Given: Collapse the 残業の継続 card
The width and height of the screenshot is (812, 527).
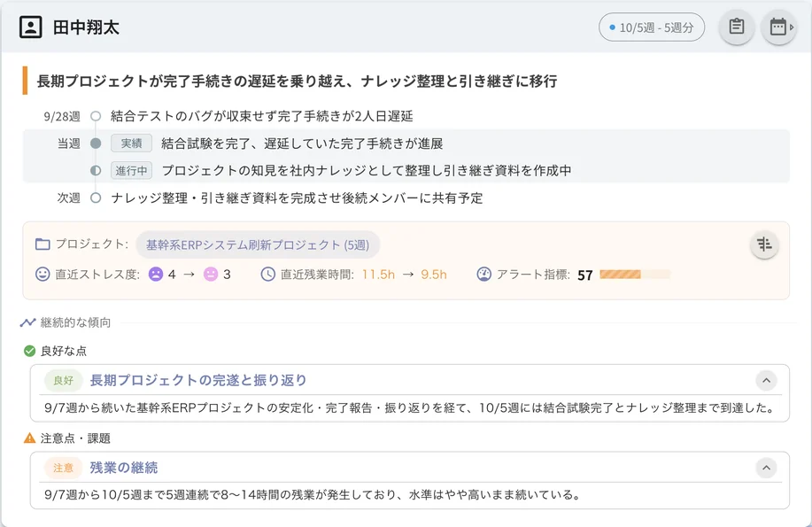Looking at the screenshot, I should [x=766, y=468].
